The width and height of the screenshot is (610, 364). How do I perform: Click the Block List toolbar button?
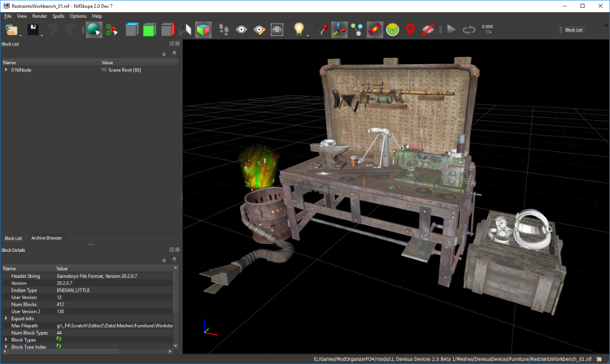tap(574, 30)
